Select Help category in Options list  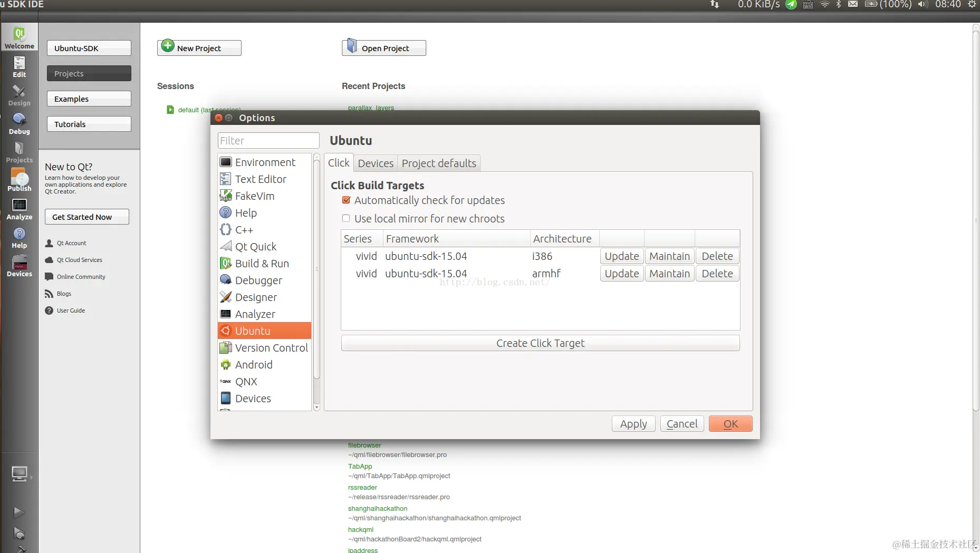264,213
